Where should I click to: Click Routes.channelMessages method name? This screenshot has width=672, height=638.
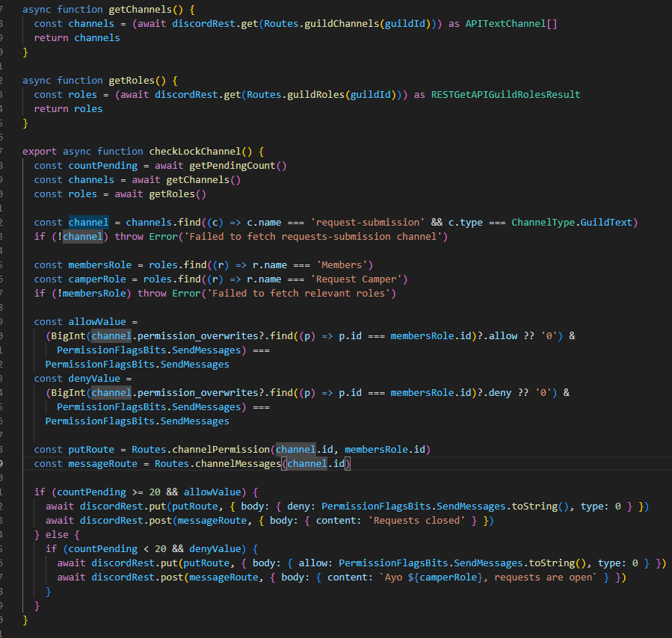coord(238,463)
